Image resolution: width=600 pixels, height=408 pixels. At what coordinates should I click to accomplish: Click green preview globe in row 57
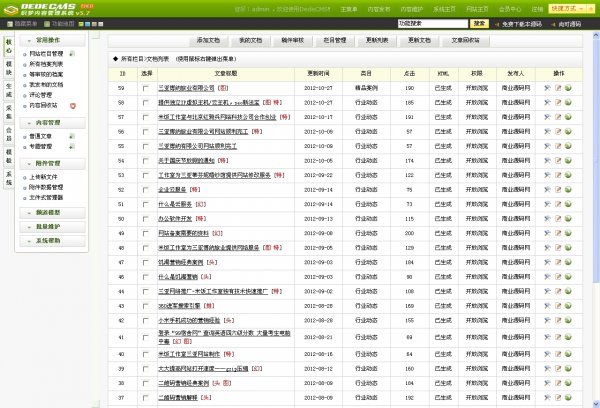point(568,117)
